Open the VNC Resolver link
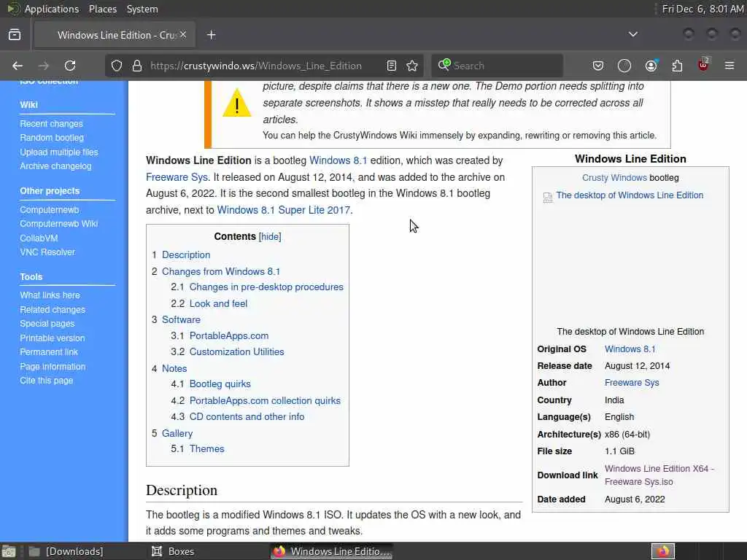Image resolution: width=747 pixels, height=560 pixels. coord(47,252)
